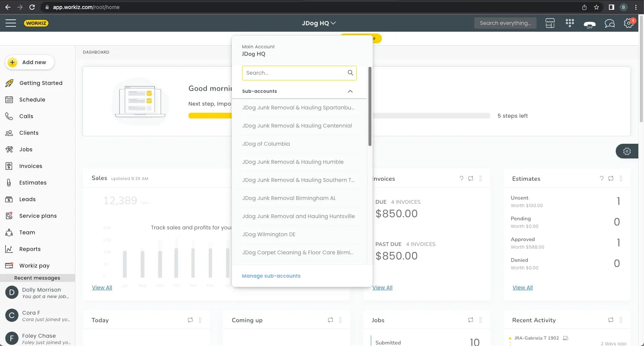Viewport: 644px width, 346px height.
Task: Toggle the phone OFF status icon
Action: (590, 24)
